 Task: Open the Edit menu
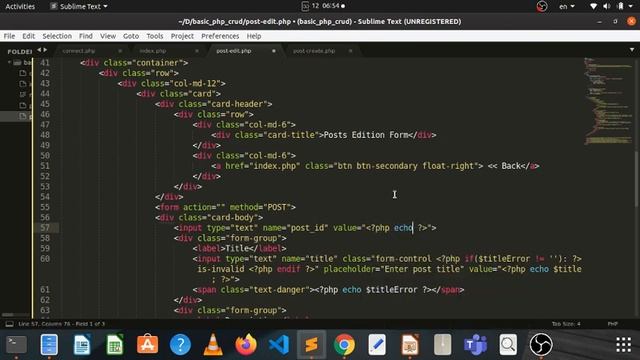click(28, 36)
